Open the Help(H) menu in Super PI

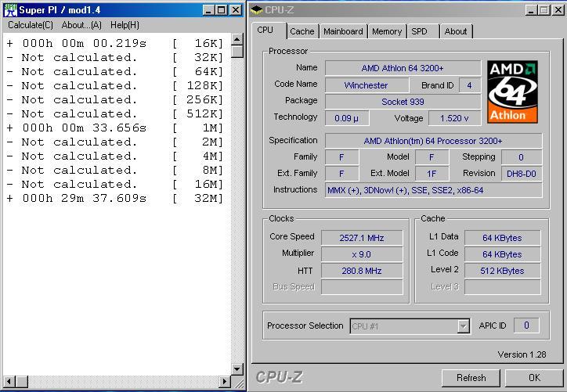coord(125,25)
